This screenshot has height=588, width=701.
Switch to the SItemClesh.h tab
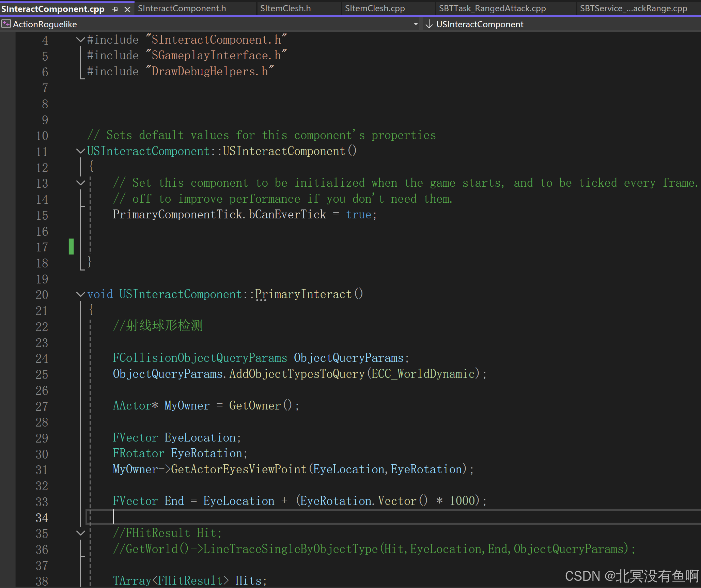point(285,9)
